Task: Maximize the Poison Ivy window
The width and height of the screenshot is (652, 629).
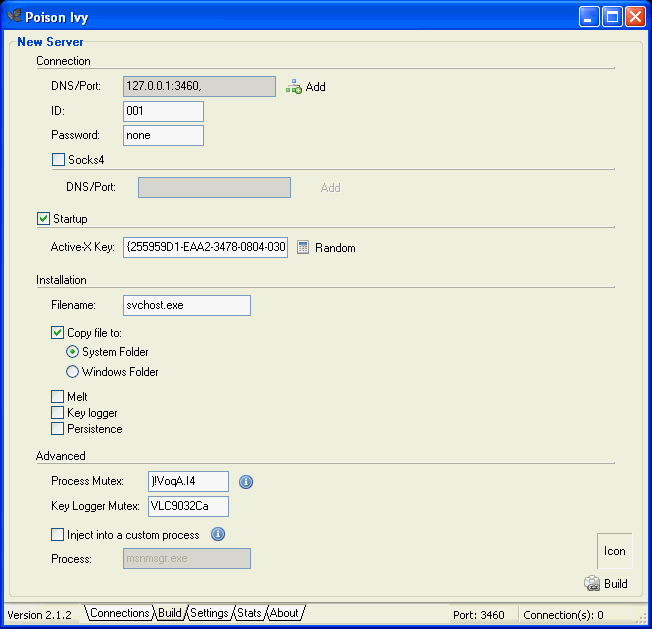Action: [612, 16]
